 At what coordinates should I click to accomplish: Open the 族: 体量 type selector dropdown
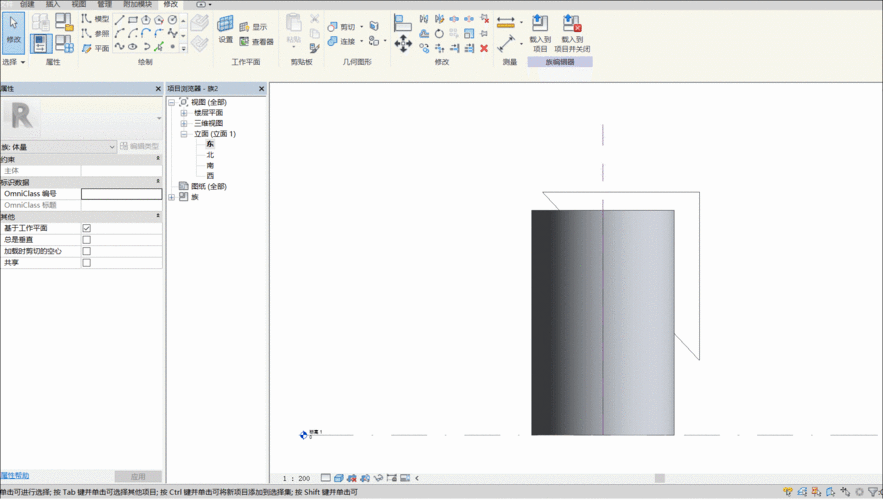click(x=59, y=146)
